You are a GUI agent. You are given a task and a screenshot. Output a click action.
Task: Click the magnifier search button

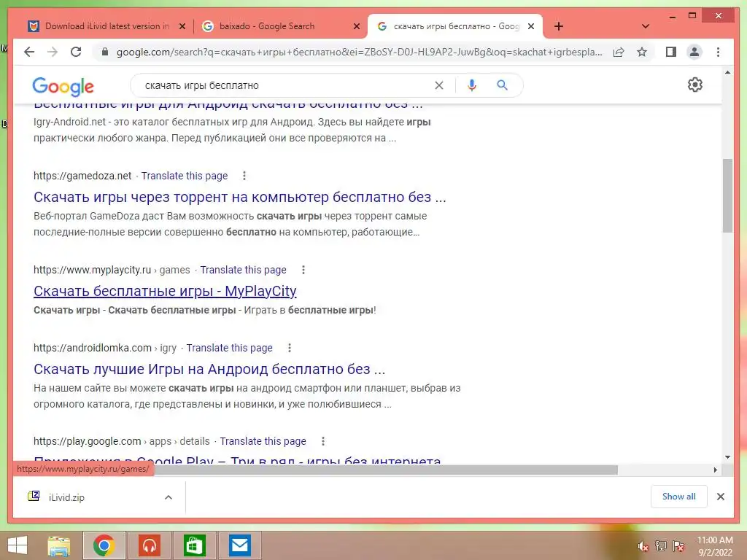pyautogui.click(x=502, y=85)
